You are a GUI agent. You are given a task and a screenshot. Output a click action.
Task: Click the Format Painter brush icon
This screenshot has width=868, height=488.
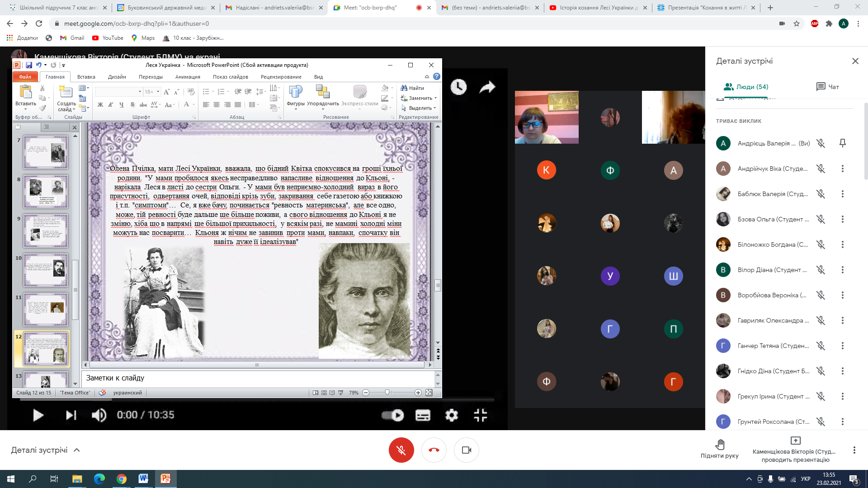[42, 108]
